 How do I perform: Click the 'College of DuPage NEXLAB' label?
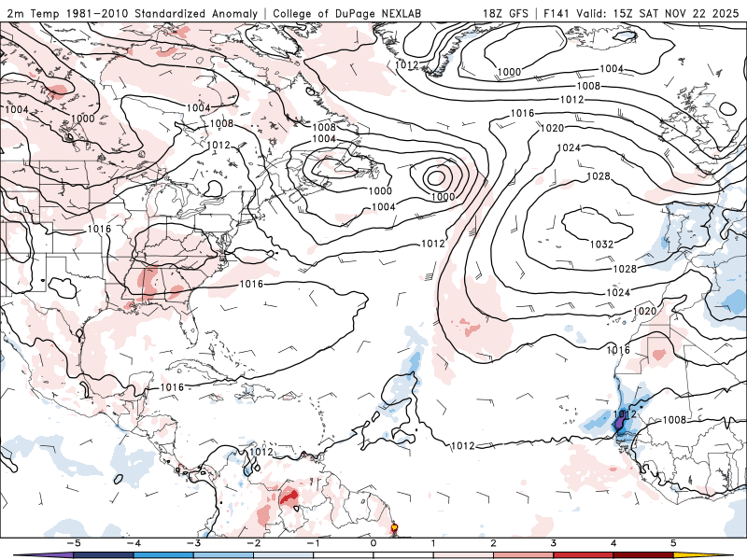click(346, 13)
